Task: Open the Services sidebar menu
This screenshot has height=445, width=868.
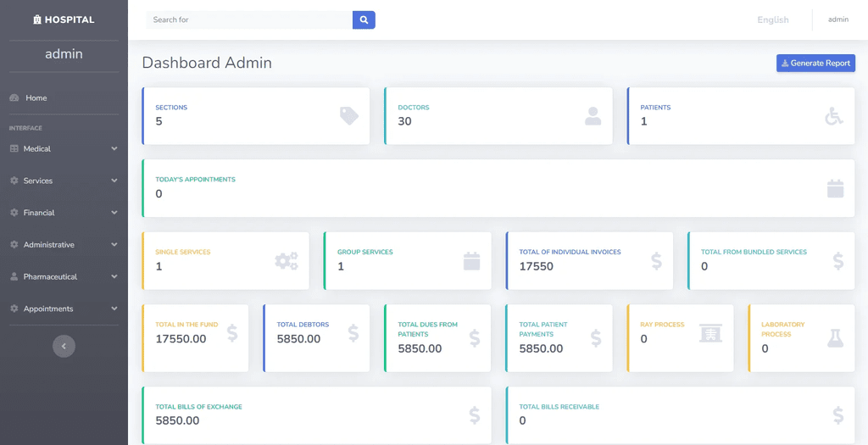Action: point(64,181)
